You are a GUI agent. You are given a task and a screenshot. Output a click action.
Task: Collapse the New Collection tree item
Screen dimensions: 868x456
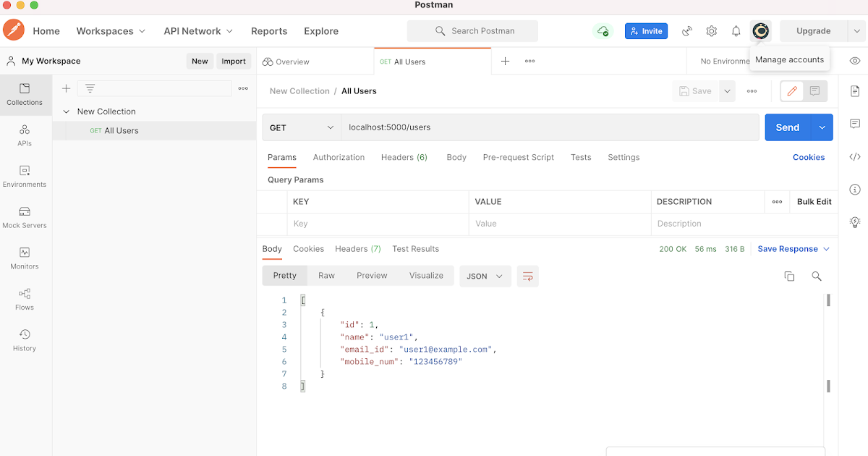click(x=67, y=111)
